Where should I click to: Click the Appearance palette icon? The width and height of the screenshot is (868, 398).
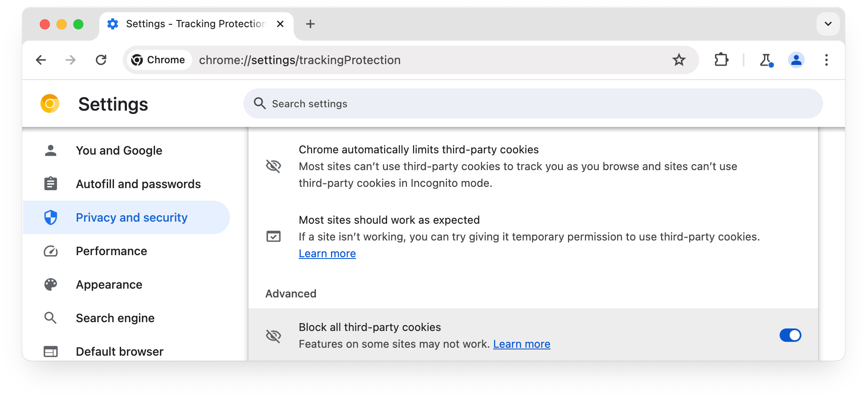tap(51, 284)
